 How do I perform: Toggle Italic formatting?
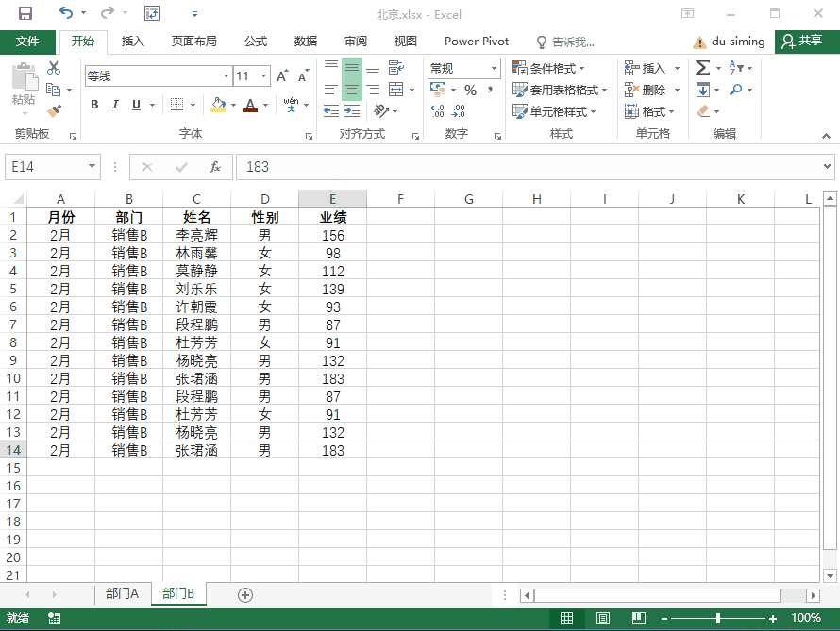pos(115,105)
